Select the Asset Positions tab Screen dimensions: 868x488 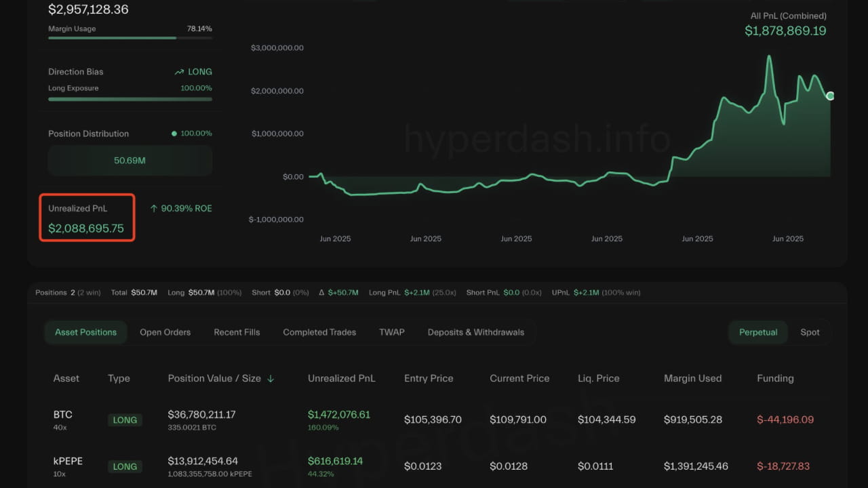click(85, 332)
